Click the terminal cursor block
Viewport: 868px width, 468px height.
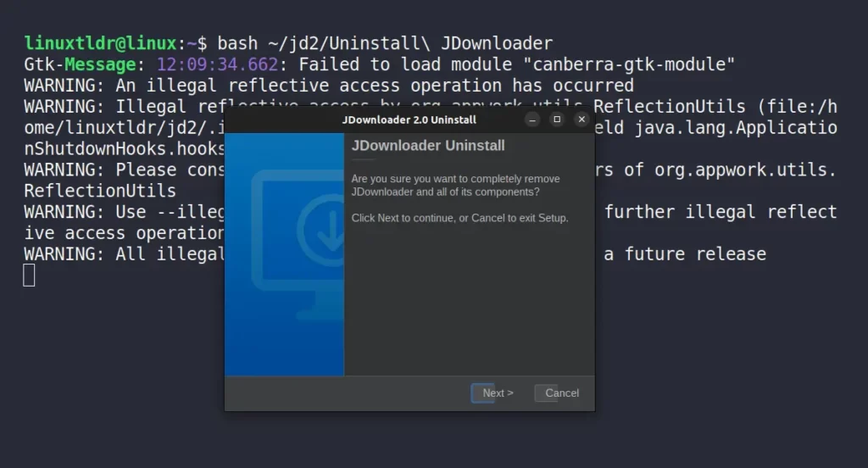[30, 276]
